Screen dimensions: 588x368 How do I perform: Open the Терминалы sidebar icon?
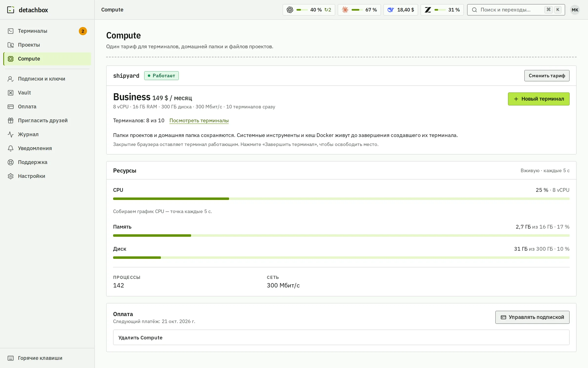pos(11,31)
